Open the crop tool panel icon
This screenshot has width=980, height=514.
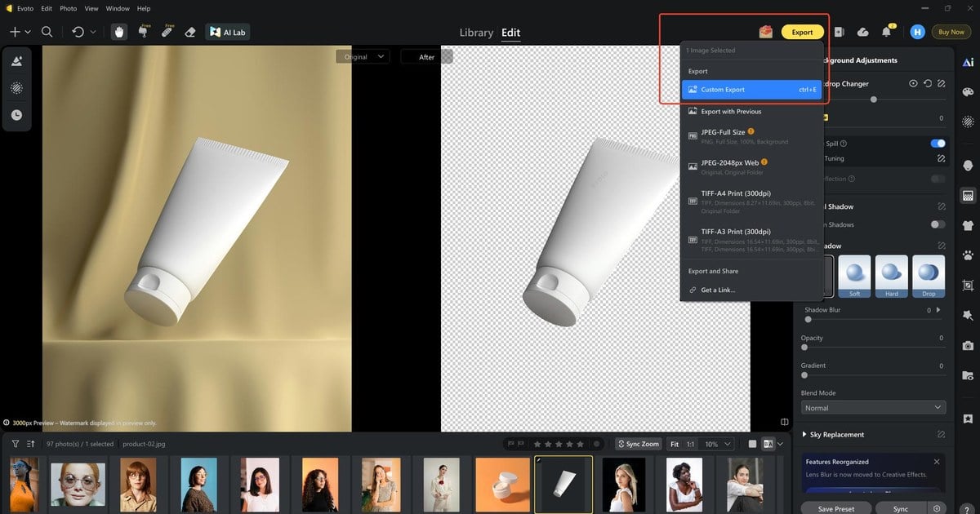[968, 285]
